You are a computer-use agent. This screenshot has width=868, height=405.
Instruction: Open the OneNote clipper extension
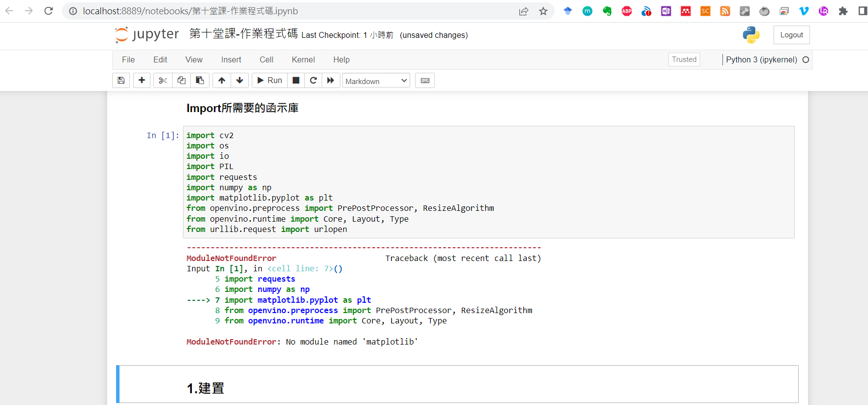coord(666,11)
